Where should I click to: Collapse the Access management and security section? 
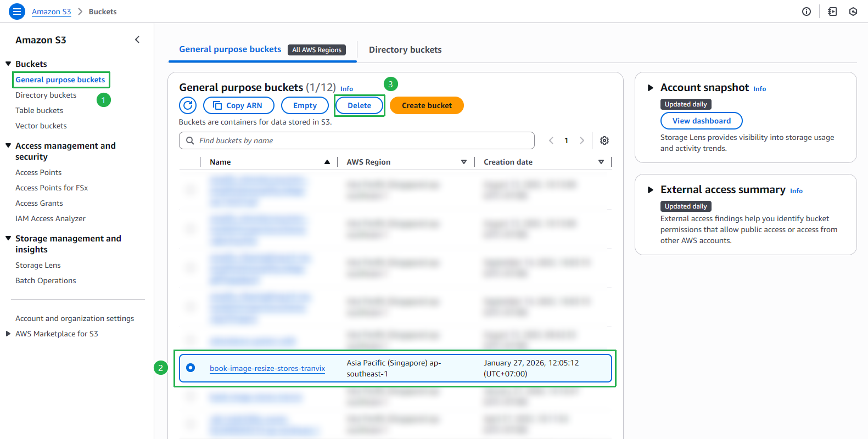pos(8,145)
